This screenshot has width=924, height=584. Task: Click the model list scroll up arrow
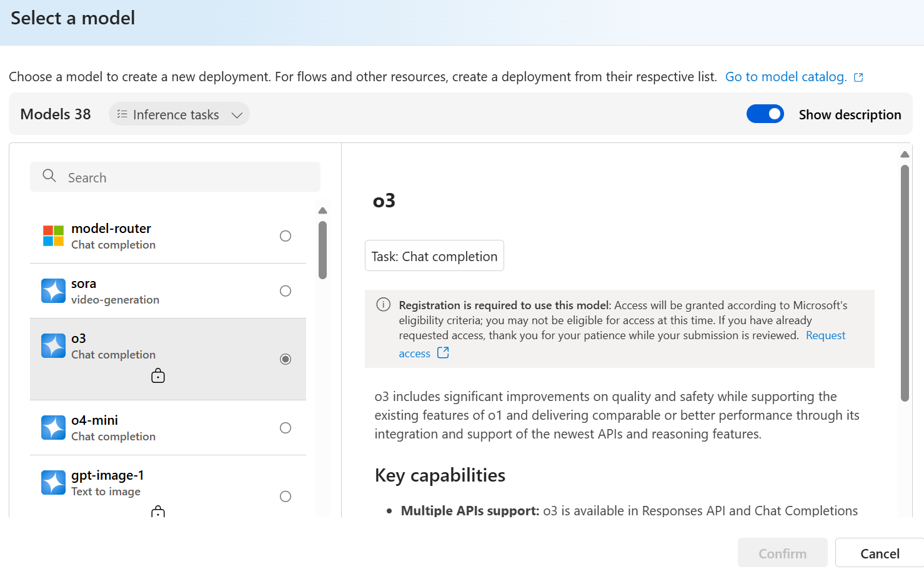point(322,210)
